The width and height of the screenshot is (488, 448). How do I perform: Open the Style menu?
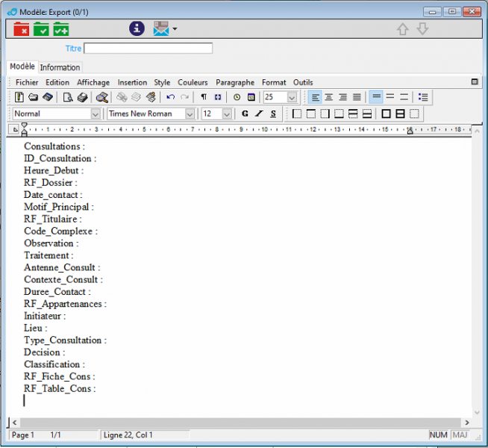point(162,82)
